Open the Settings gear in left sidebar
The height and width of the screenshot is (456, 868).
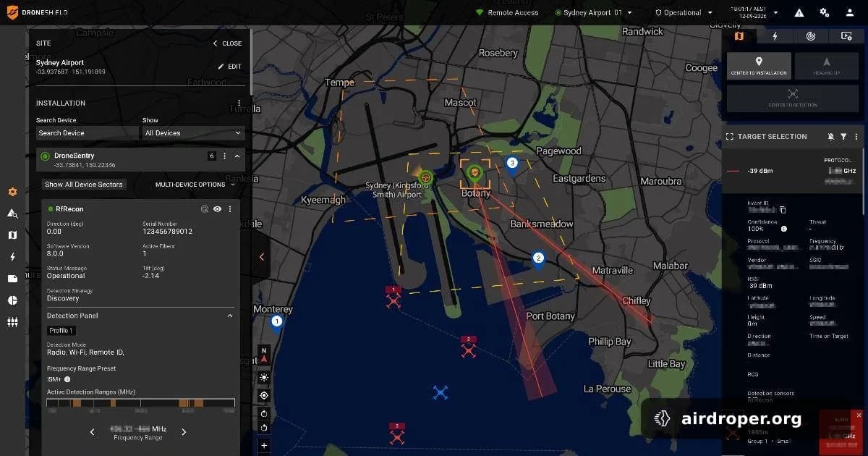pyautogui.click(x=12, y=192)
